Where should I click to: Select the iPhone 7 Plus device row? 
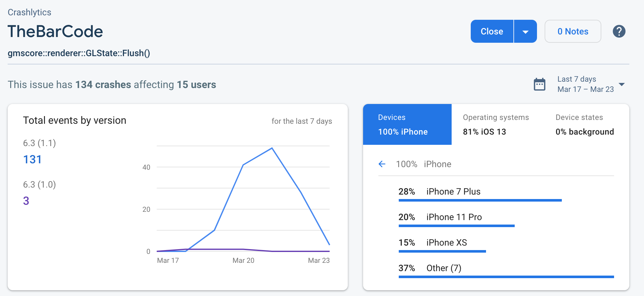453,191
